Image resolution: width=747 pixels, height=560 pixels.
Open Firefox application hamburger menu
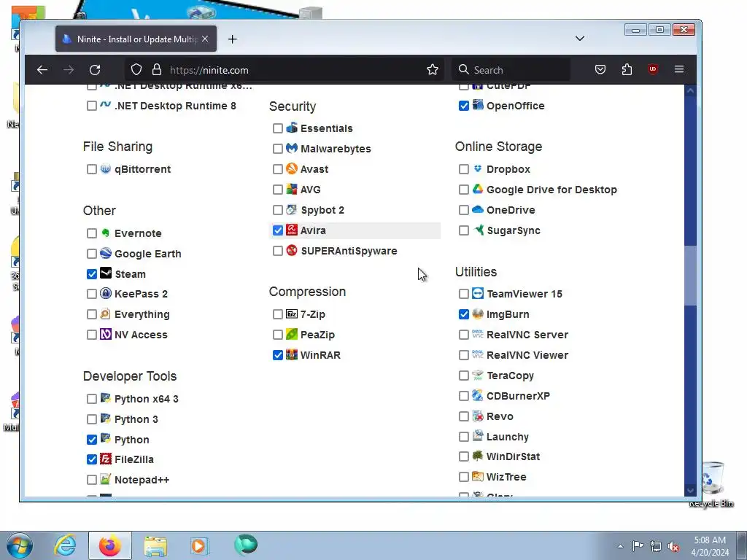(679, 69)
